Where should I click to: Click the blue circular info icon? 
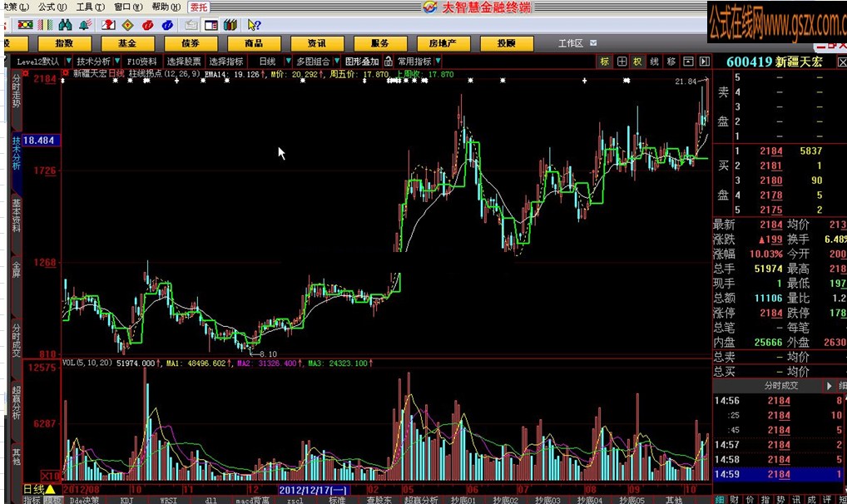click(167, 25)
